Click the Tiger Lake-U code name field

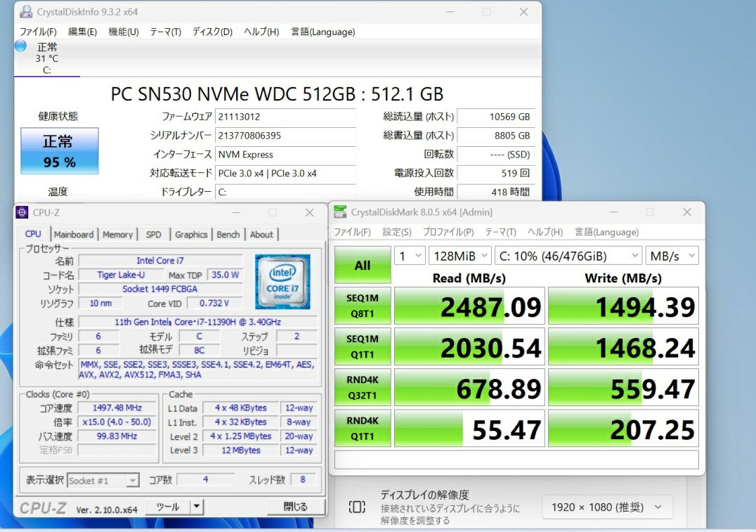tap(121, 275)
